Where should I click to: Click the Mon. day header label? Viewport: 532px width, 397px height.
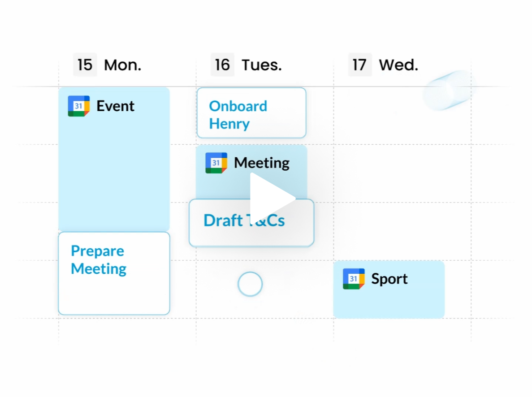pos(122,65)
